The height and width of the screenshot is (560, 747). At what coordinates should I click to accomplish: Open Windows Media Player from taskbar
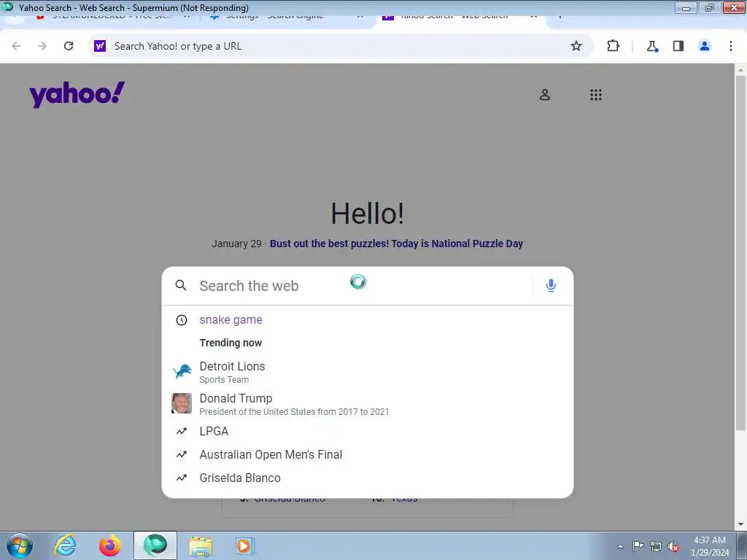[245, 545]
